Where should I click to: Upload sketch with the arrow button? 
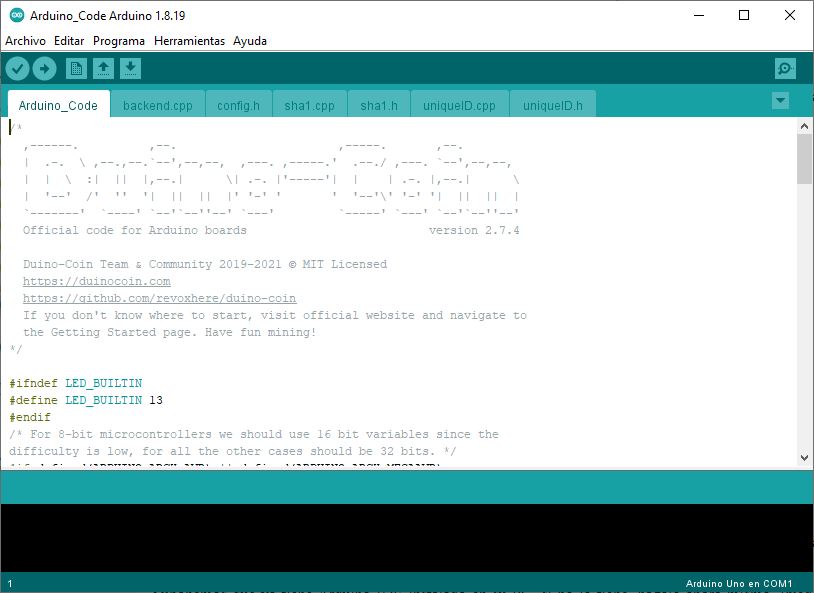coord(45,69)
